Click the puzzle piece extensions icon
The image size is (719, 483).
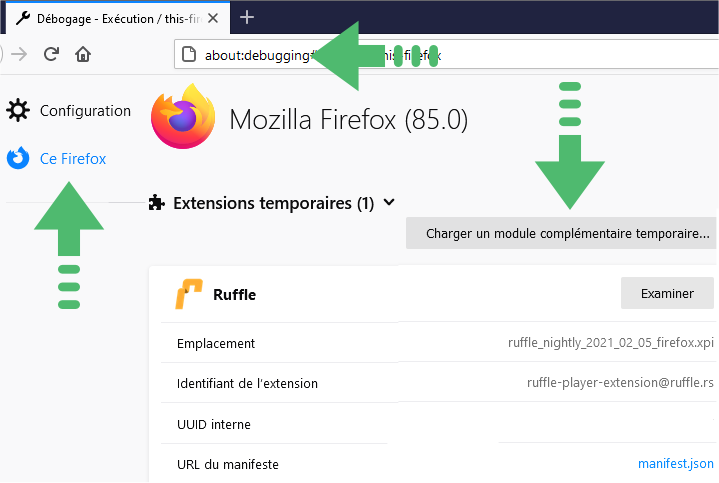[x=157, y=203]
